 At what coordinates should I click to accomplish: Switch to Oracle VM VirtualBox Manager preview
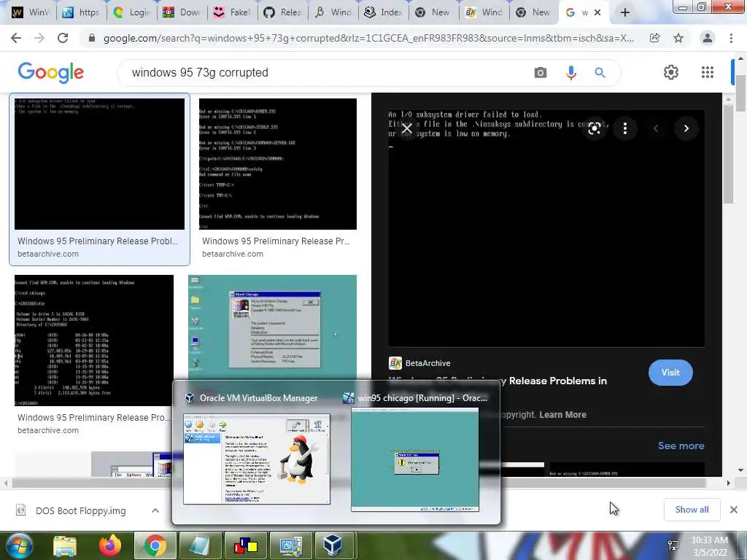256,459
